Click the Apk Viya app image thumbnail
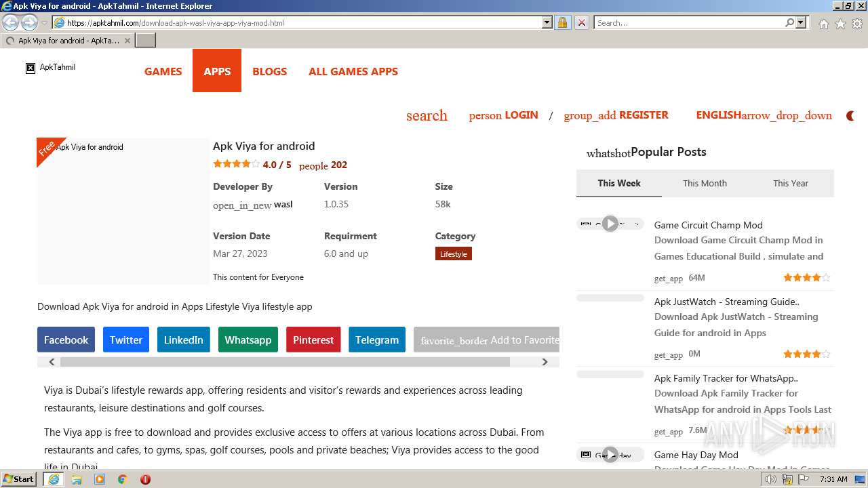The height and width of the screenshot is (488, 868). [x=123, y=211]
